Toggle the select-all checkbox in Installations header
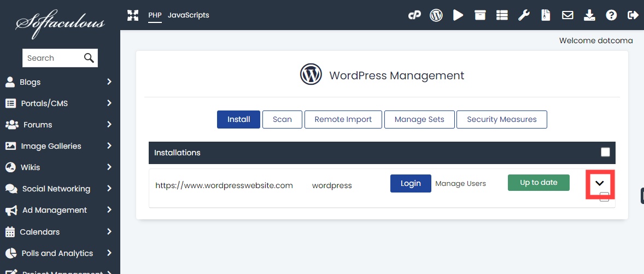This screenshot has width=644, height=274. (x=605, y=153)
